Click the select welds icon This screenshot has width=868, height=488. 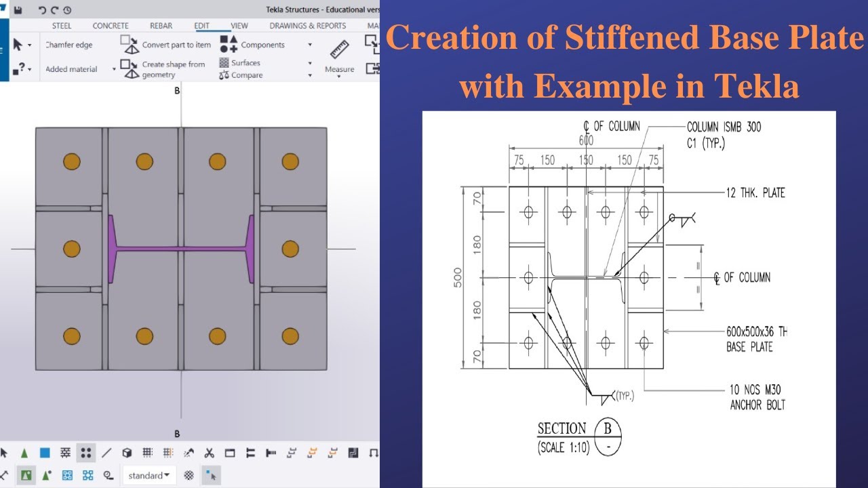(x=189, y=453)
